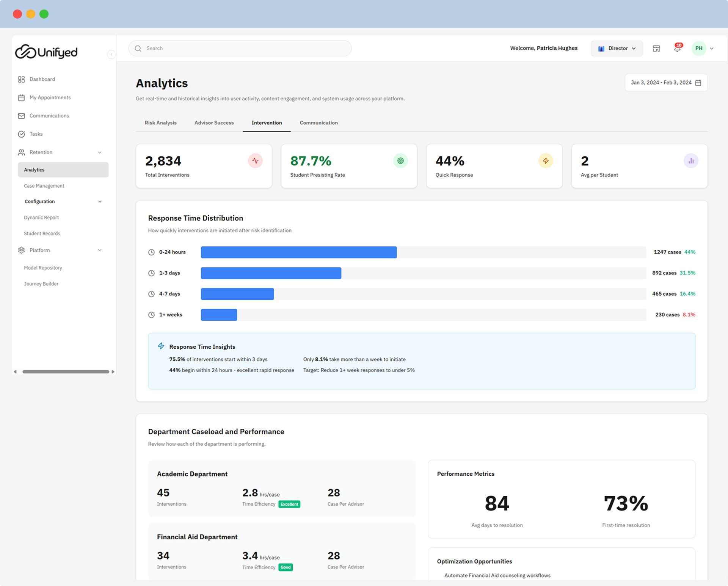The width and height of the screenshot is (728, 586).
Task: Select Analytics in the sidebar
Action: click(63, 170)
